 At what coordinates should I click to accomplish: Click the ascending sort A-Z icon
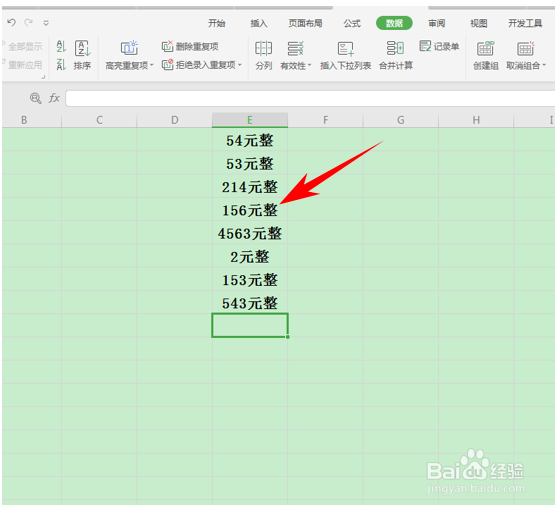click(x=61, y=46)
